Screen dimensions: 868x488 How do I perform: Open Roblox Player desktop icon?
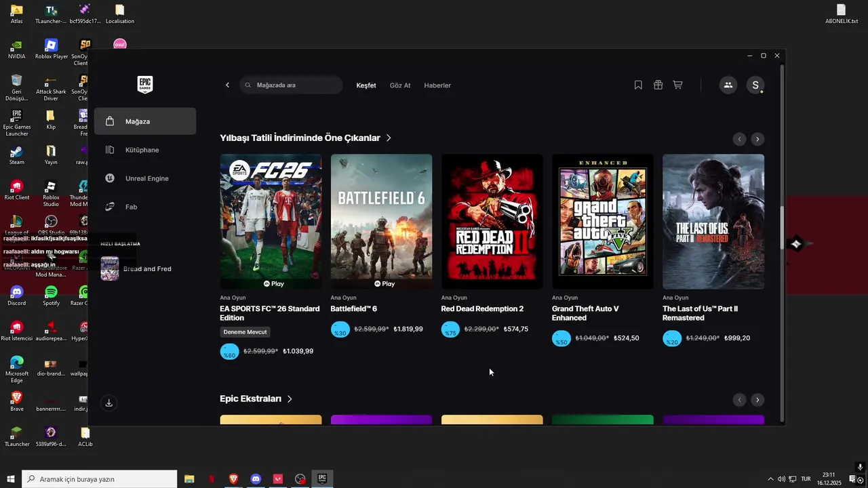[x=51, y=49]
